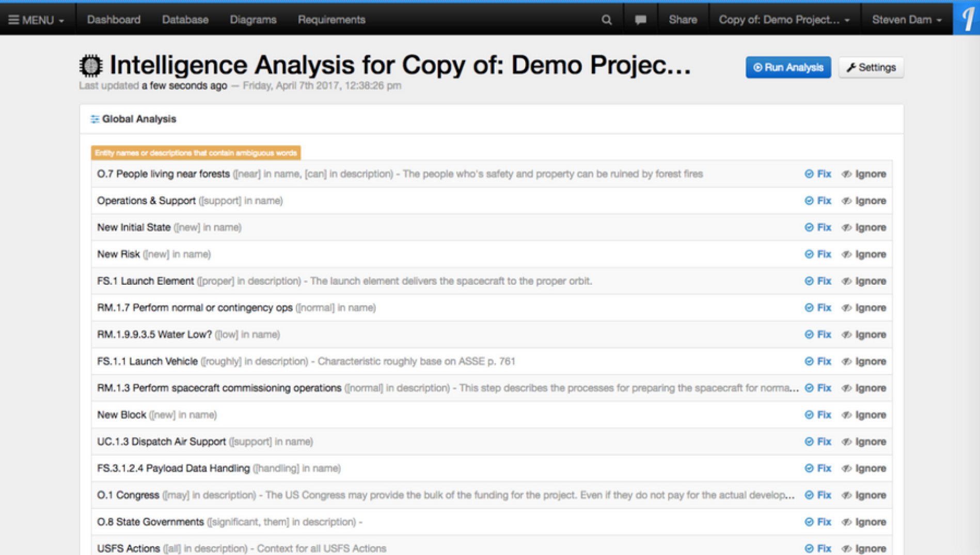Ignore the People living near forests issue

tap(864, 174)
